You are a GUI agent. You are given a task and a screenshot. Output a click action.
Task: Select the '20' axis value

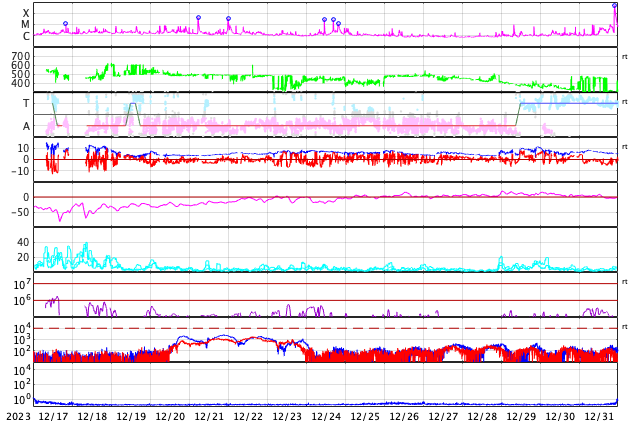coord(23,257)
